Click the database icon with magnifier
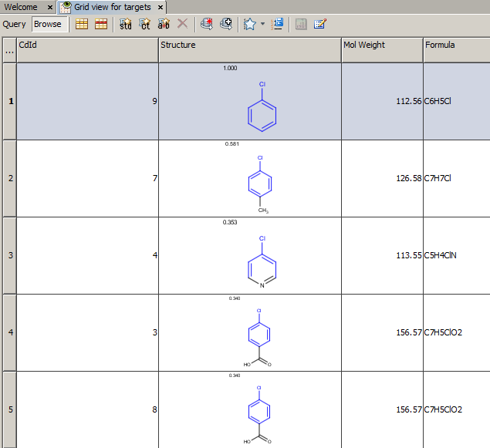The image size is (490, 448). click(x=225, y=24)
